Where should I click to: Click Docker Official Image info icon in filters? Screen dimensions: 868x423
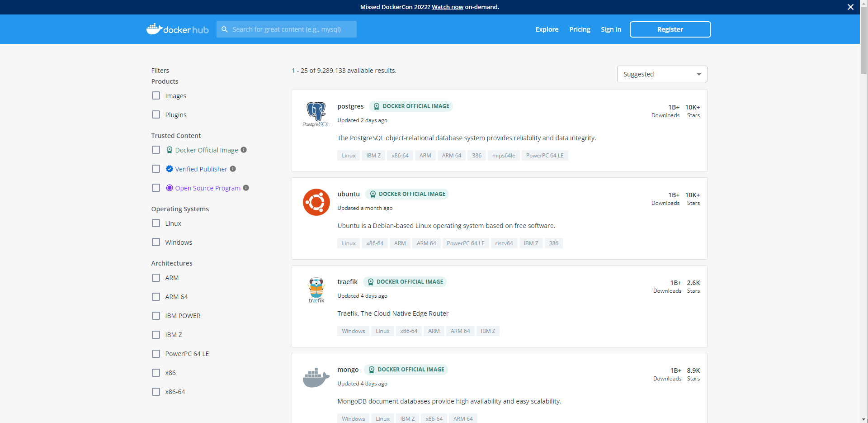click(244, 150)
